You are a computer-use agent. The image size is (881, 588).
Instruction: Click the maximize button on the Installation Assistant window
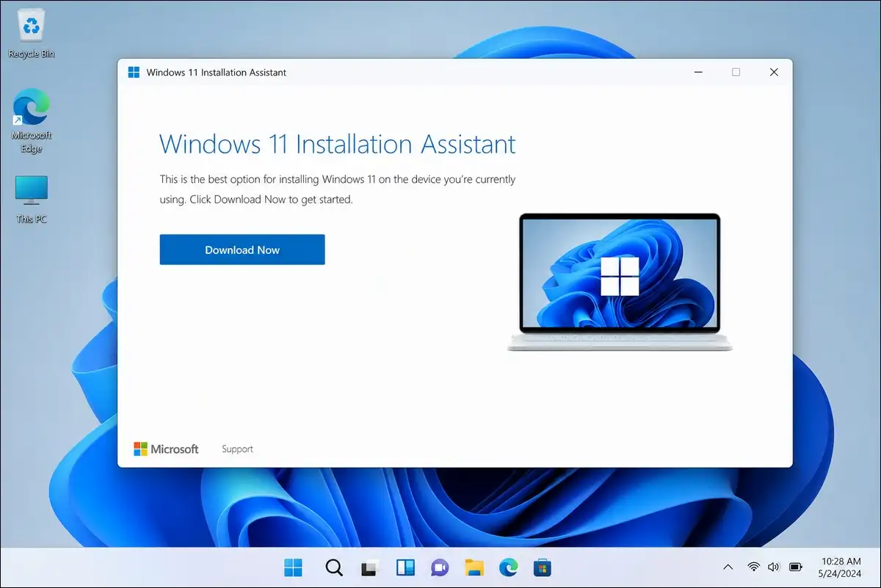(x=736, y=72)
